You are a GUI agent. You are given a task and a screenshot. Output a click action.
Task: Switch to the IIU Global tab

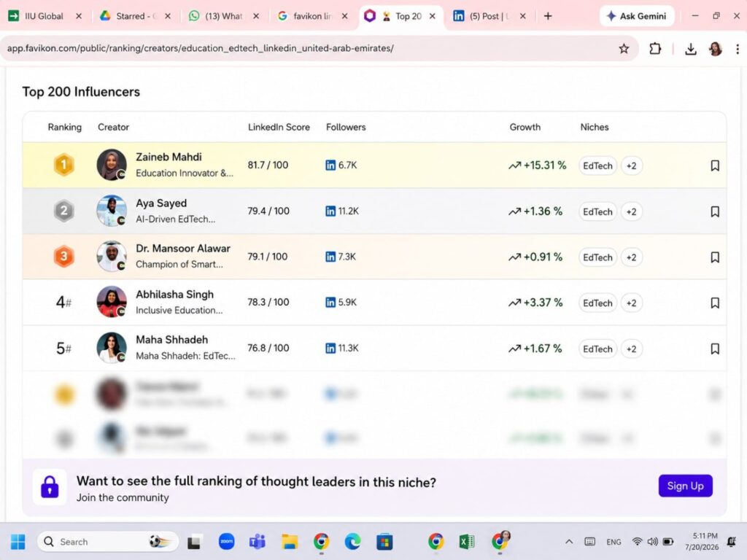pyautogui.click(x=44, y=16)
